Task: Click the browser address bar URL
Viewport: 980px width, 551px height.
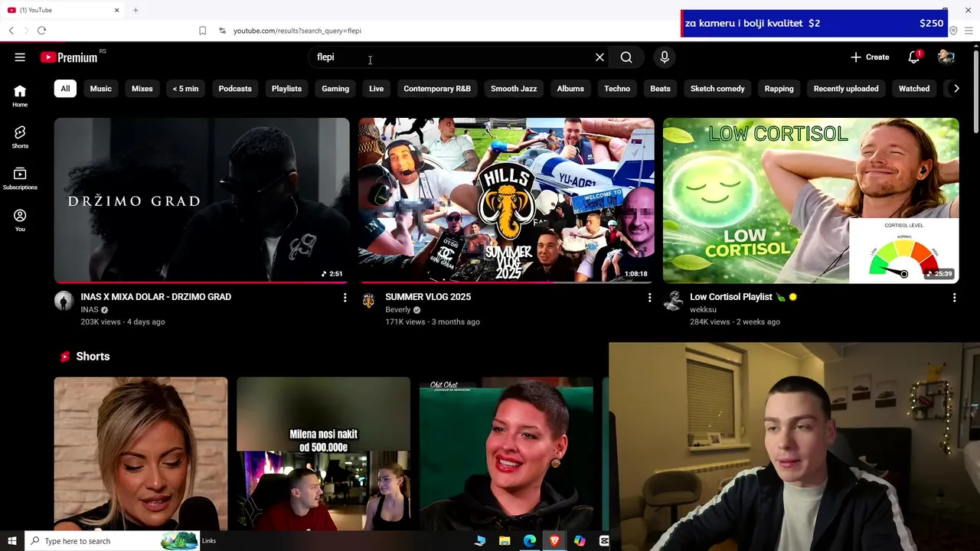Action: click(x=297, y=31)
